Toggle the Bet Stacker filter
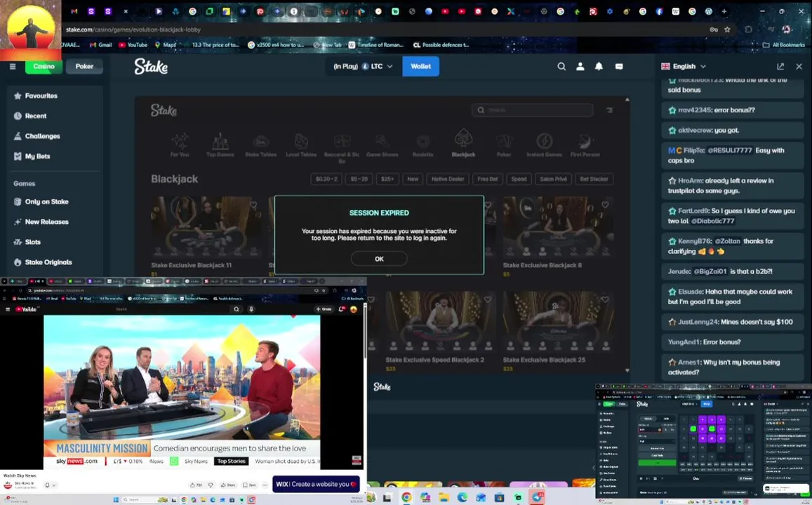The image size is (812, 505). click(594, 179)
